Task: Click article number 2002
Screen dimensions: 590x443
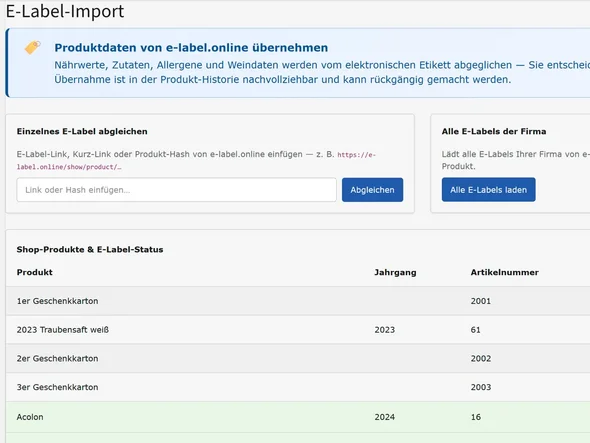Action: [481, 358]
